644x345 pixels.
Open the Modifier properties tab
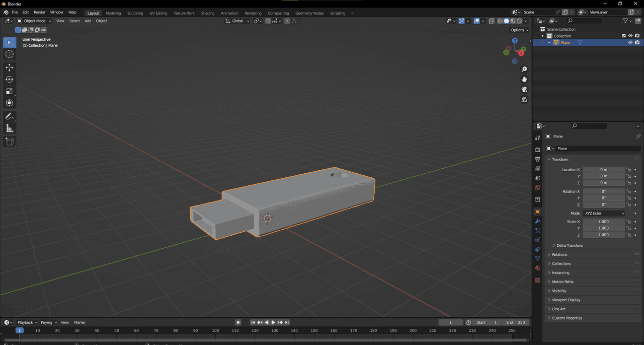(x=537, y=221)
